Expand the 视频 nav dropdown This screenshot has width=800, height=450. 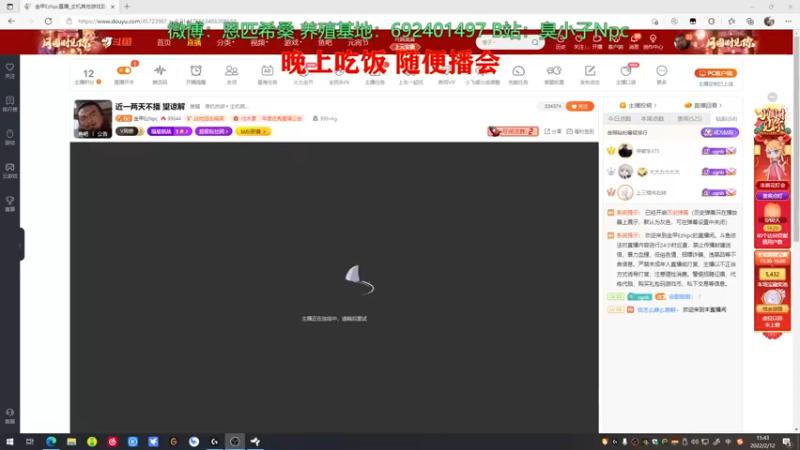pyautogui.click(x=259, y=42)
